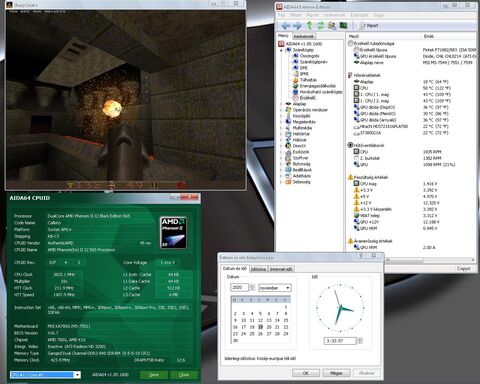480x384 pixels.
Task: Select the AIDA64 v1.85.1600 root node icon
Action: [281, 44]
